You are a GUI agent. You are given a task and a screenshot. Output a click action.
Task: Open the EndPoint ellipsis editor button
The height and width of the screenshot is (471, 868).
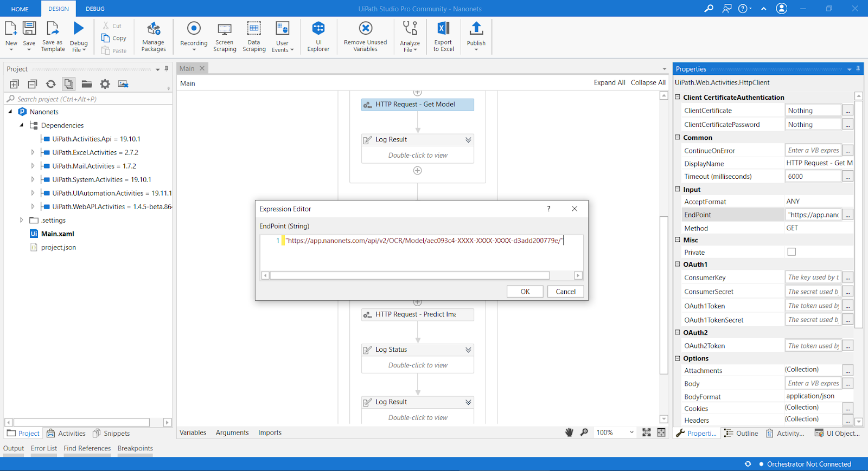[847, 215]
